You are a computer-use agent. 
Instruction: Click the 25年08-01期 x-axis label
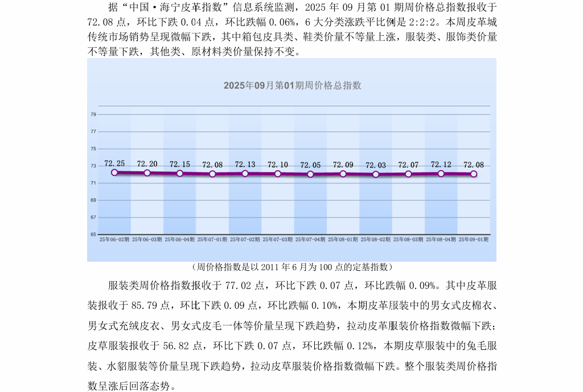(x=343, y=240)
